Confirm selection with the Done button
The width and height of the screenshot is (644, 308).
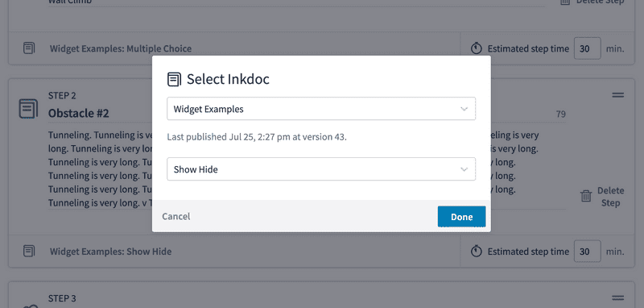(x=461, y=217)
